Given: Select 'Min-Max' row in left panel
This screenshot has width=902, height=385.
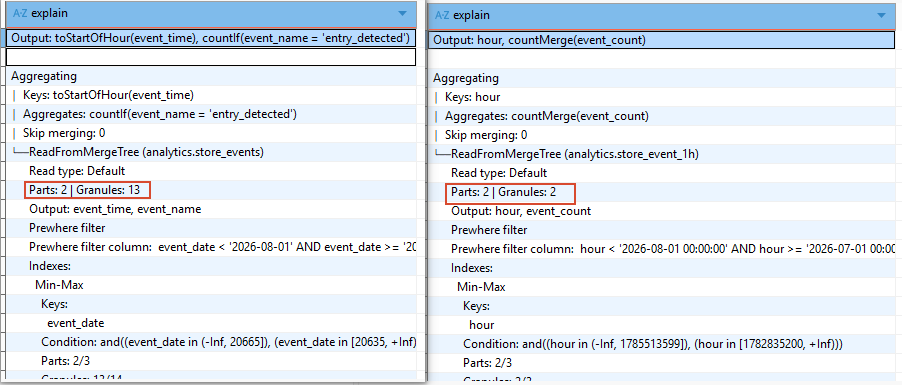Looking at the screenshot, I should pyautogui.click(x=211, y=285).
